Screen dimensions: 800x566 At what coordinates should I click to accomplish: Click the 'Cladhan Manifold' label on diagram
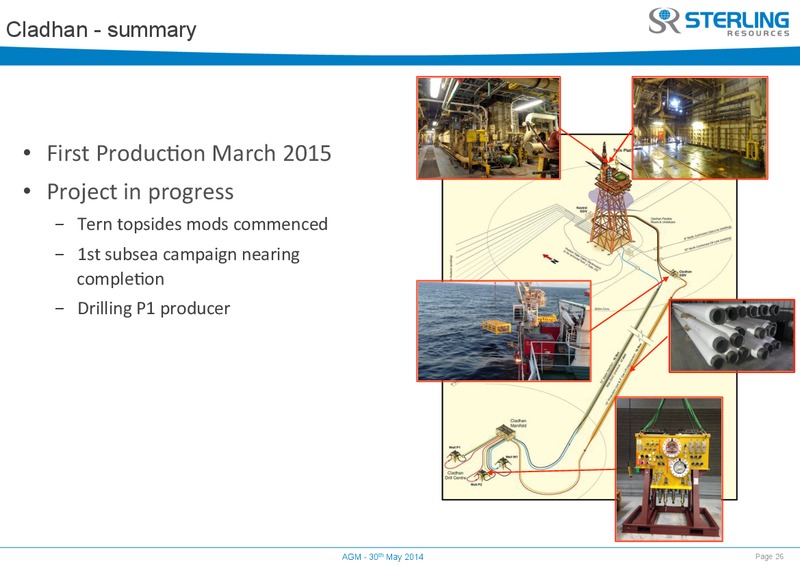(518, 423)
